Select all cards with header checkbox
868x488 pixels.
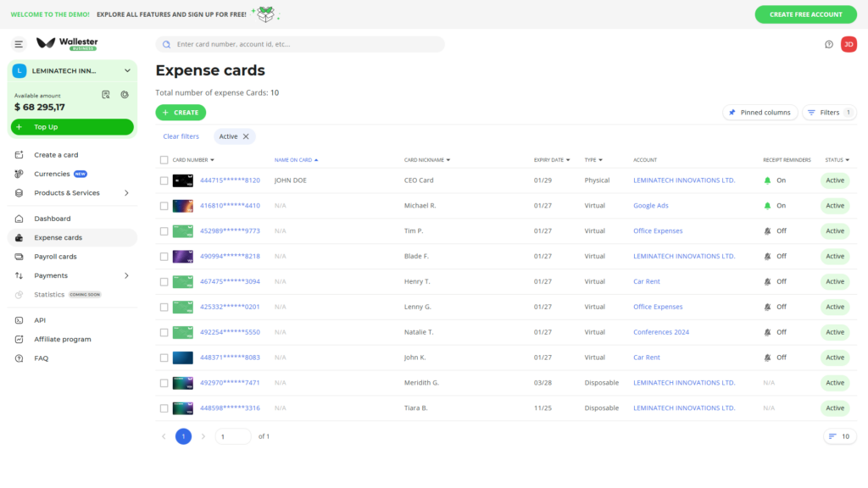coord(164,160)
